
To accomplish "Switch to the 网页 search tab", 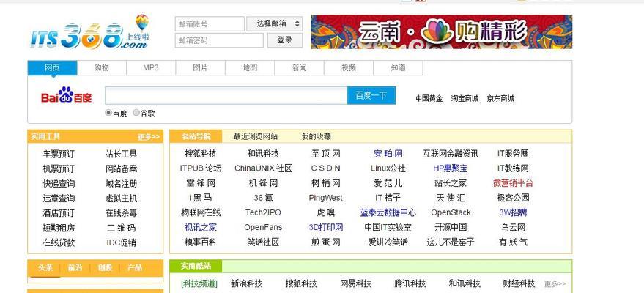I will (52, 67).
